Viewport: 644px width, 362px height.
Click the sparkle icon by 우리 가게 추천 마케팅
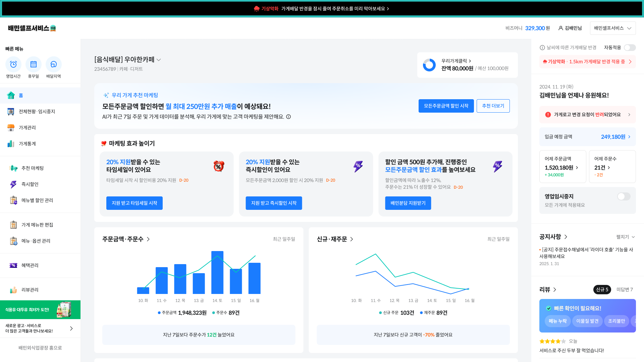[x=106, y=95]
